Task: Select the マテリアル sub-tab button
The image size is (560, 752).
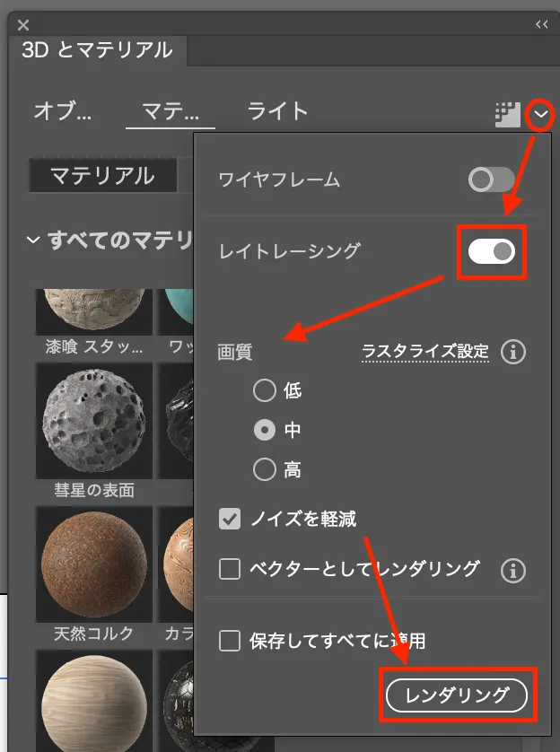Action: (102, 176)
